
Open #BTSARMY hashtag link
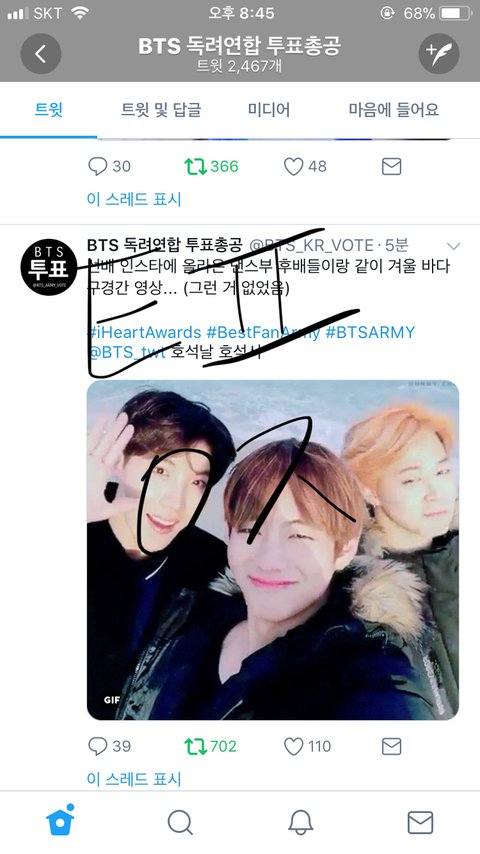370,332
